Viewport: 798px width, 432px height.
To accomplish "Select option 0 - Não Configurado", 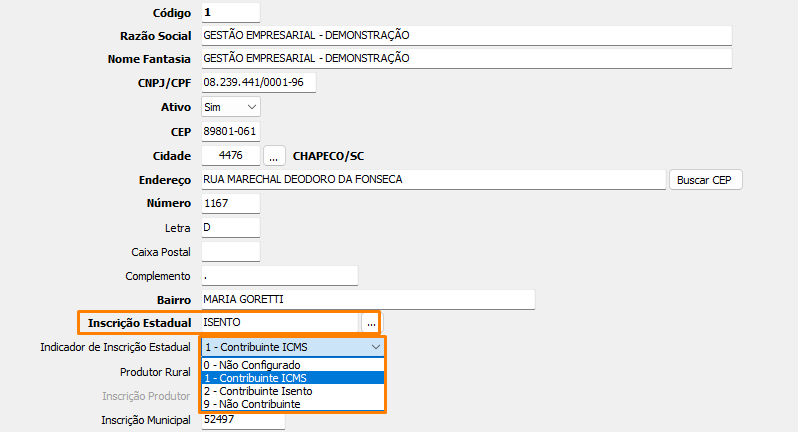I will (x=293, y=365).
